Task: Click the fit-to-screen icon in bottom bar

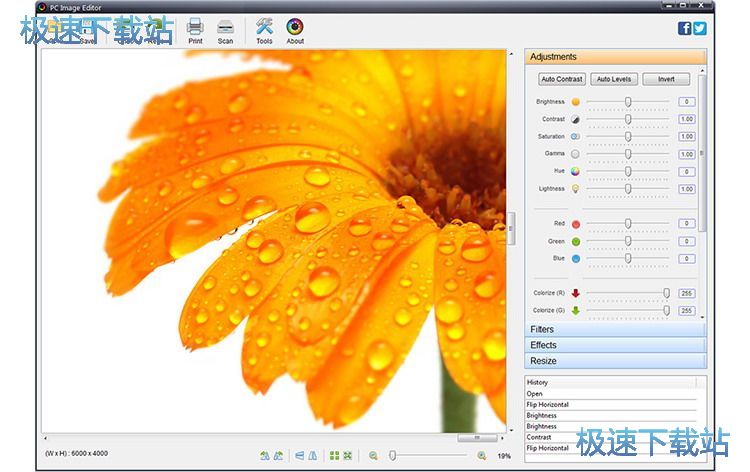Action: point(347,455)
